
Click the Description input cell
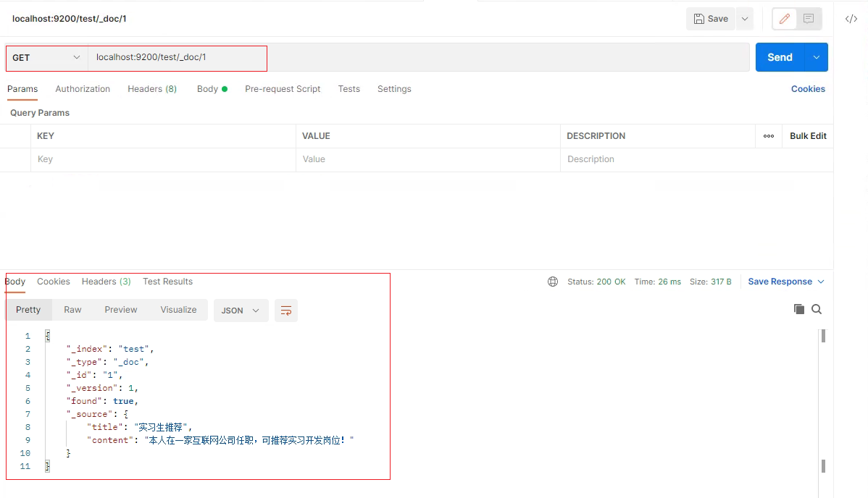(696, 159)
